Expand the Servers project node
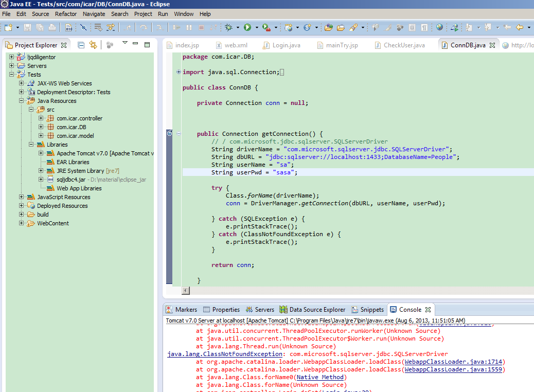This screenshot has height=392, width=534. point(12,65)
